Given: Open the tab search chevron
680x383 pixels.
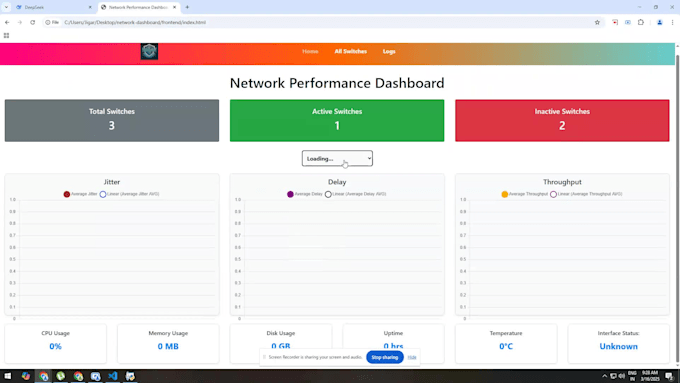Looking at the screenshot, I should [6, 7].
